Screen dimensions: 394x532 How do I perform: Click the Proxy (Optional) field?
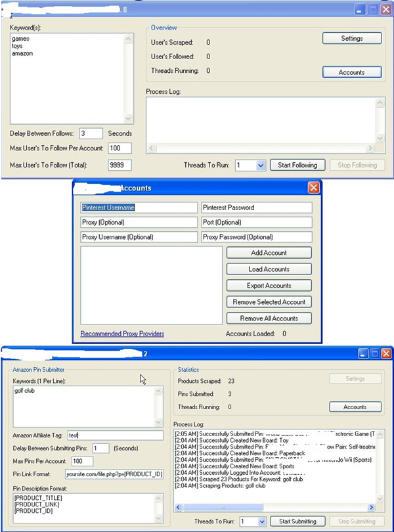tap(139, 222)
